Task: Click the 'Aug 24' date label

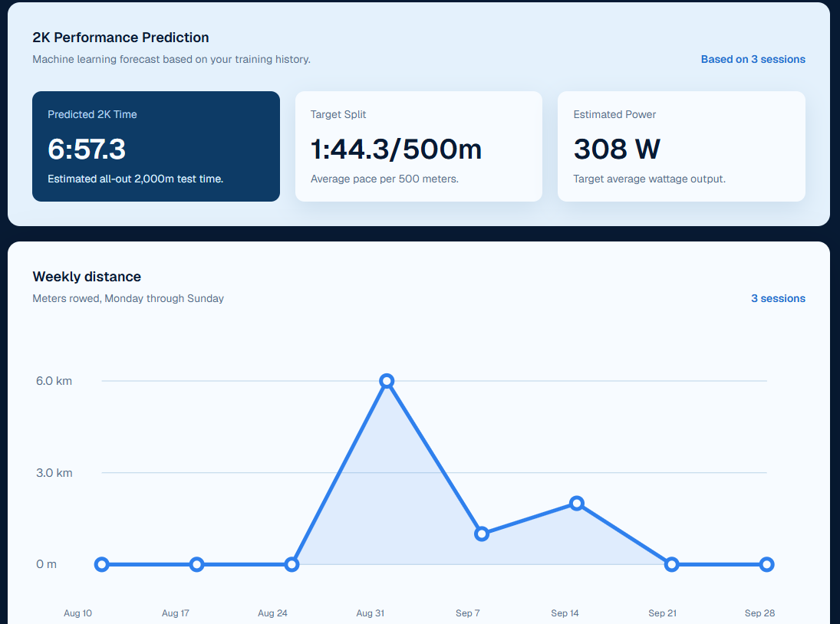Action: (x=272, y=613)
